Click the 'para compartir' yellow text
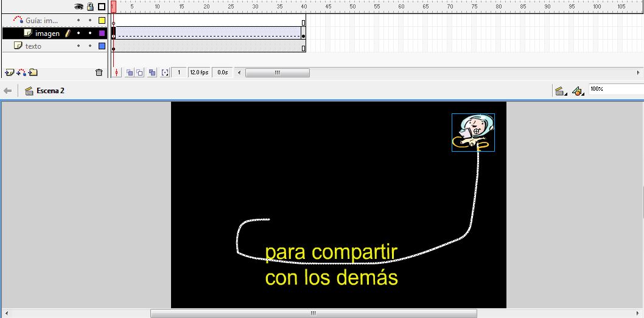Image resolution: width=644 pixels, height=318 pixels. click(331, 252)
